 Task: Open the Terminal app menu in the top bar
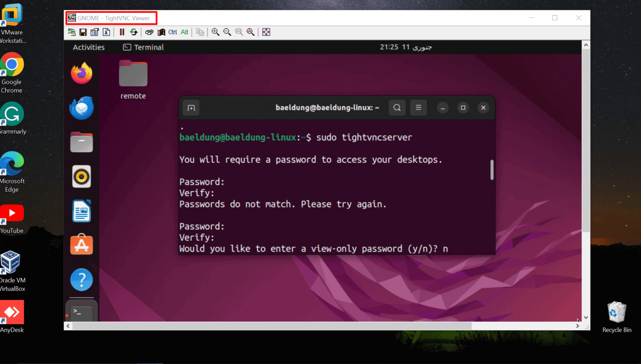coord(143,47)
